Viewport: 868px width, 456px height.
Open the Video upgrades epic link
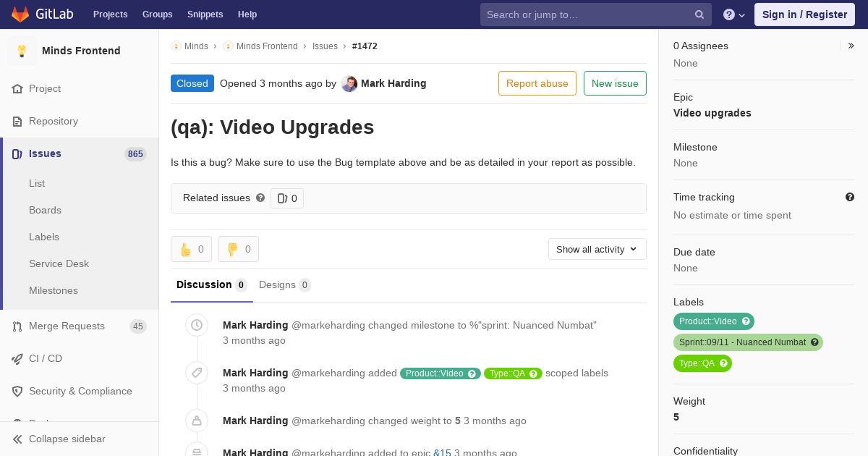pyautogui.click(x=712, y=113)
